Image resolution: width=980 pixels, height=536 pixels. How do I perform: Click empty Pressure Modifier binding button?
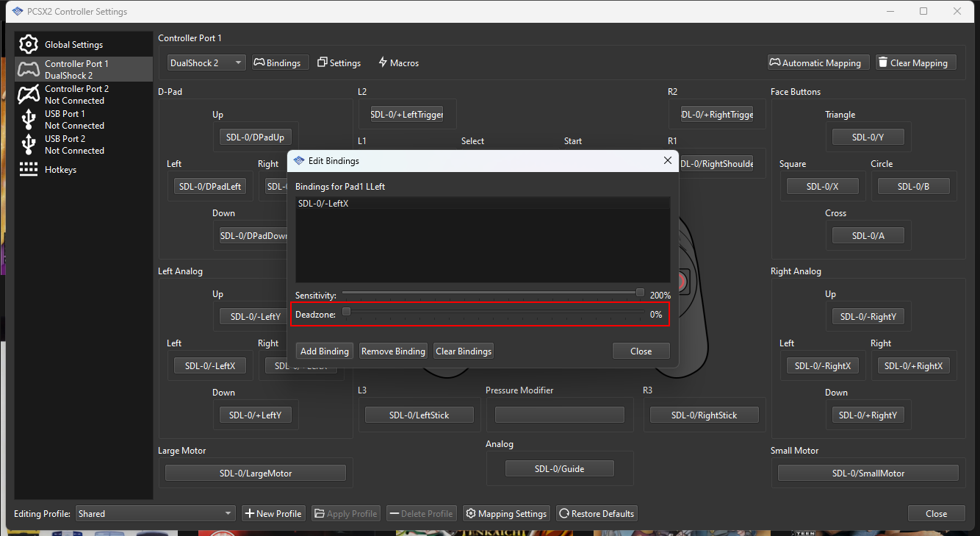click(x=559, y=415)
